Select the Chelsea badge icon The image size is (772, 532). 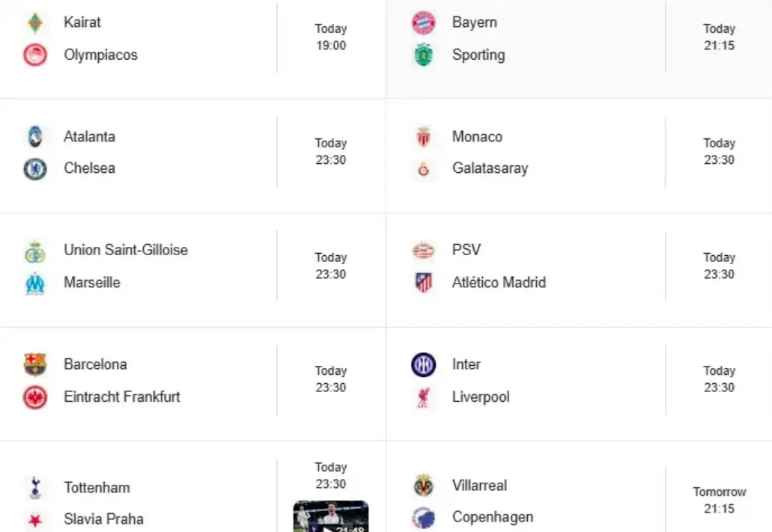tap(35, 168)
